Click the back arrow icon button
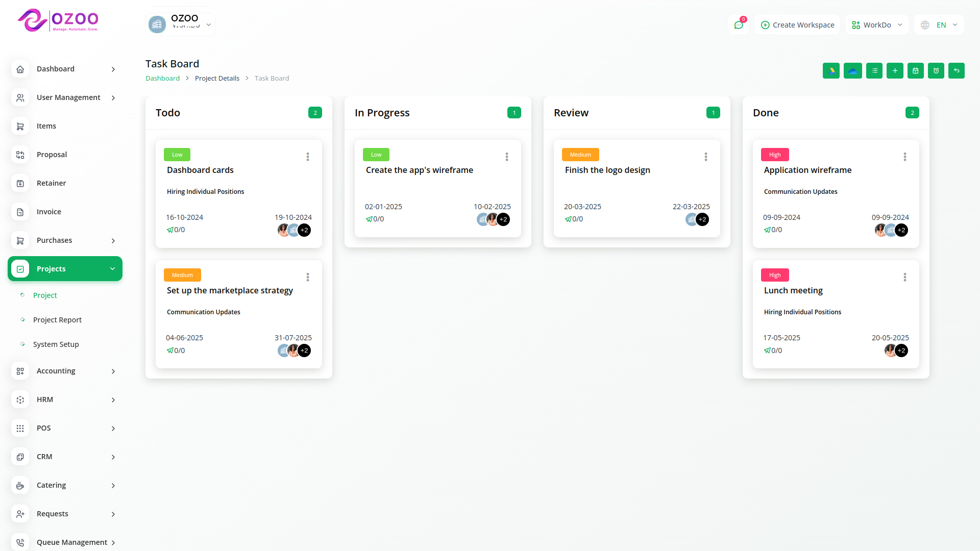The width and height of the screenshot is (980, 551). tap(957, 71)
